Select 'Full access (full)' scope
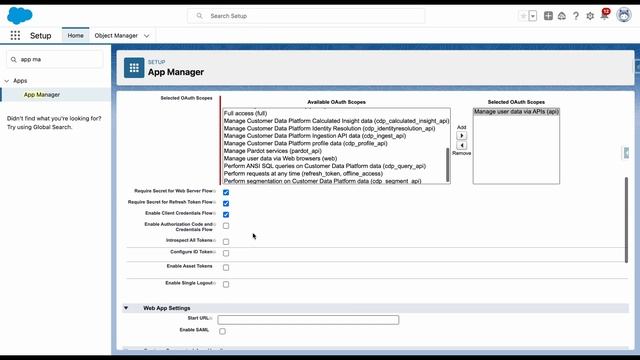 (x=245, y=113)
